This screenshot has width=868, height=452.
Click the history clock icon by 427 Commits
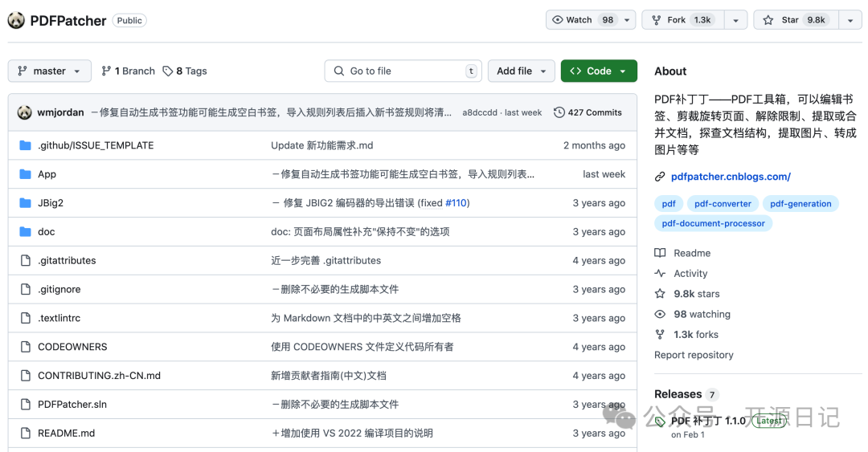[559, 112]
